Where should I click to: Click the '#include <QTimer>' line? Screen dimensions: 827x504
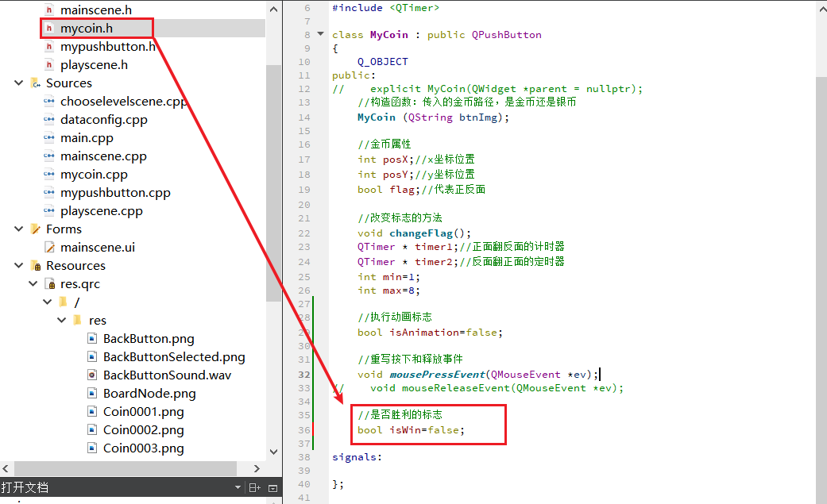(385, 8)
